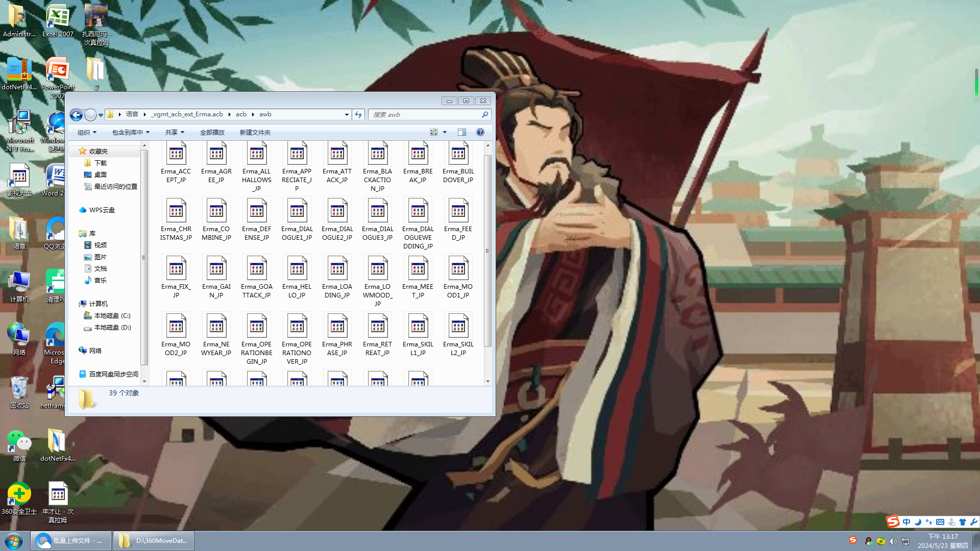
Task: Open 最近访问的位置 in navigation pane
Action: click(110, 187)
